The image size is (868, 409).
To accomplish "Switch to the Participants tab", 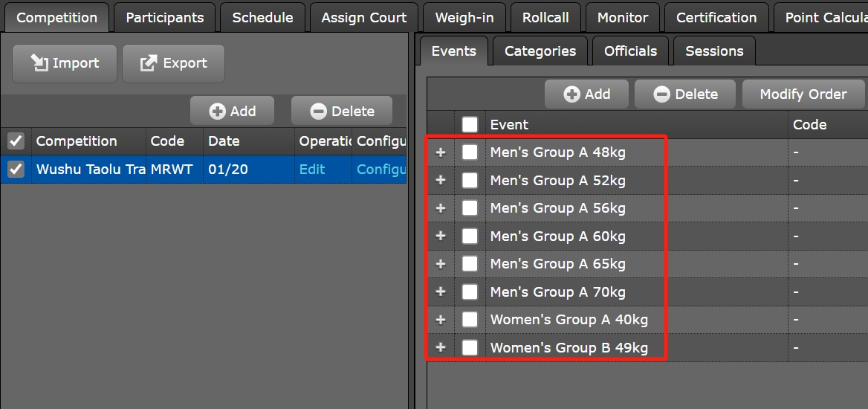I will pos(165,18).
